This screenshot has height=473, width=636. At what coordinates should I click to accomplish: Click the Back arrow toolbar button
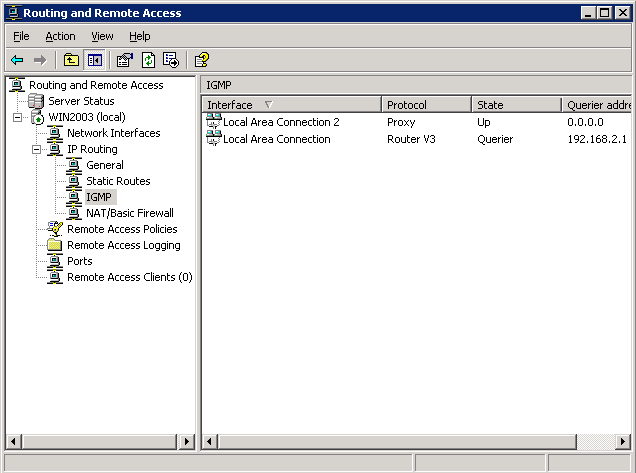click(17, 60)
